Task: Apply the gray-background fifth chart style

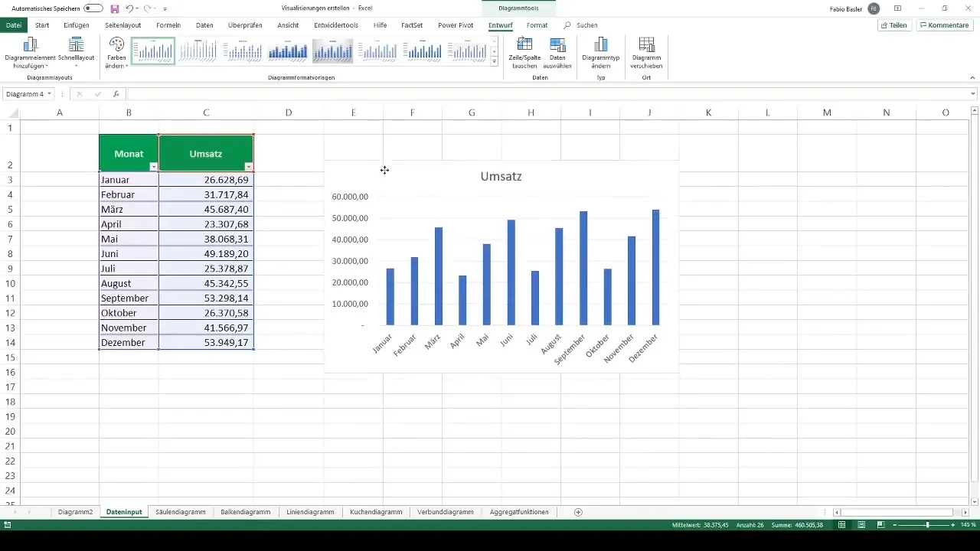Action: coord(332,51)
